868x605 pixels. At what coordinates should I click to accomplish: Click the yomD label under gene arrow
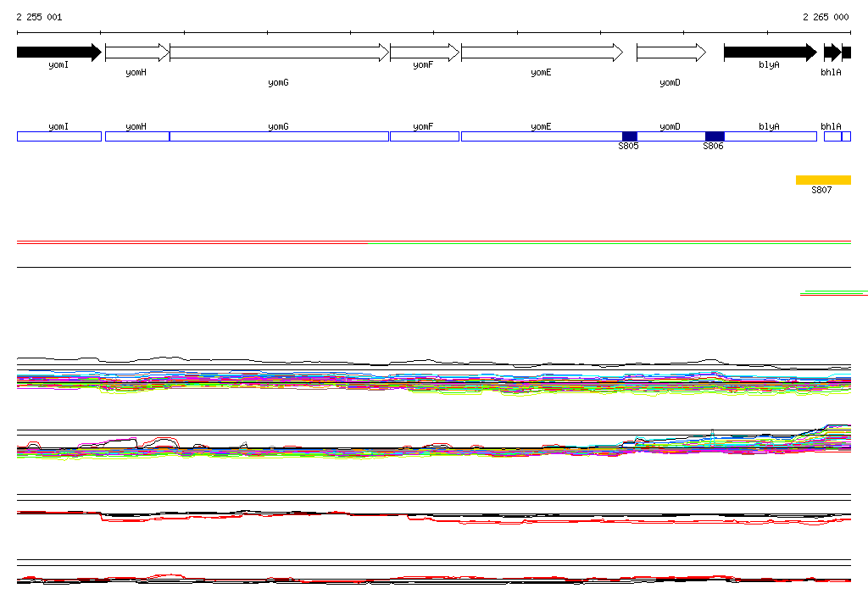[x=670, y=82]
